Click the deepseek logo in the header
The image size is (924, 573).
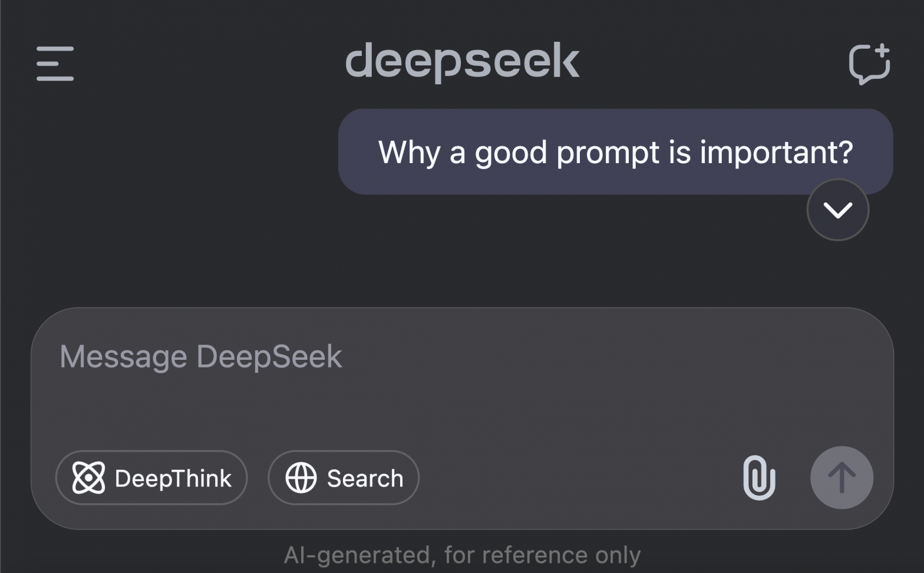pos(462,61)
